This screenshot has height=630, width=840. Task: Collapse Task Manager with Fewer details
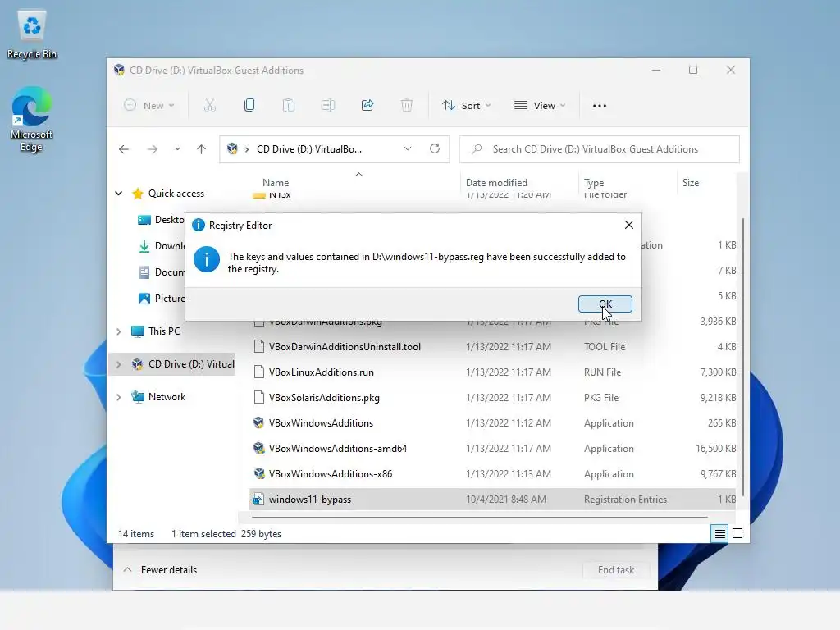pyautogui.click(x=160, y=570)
